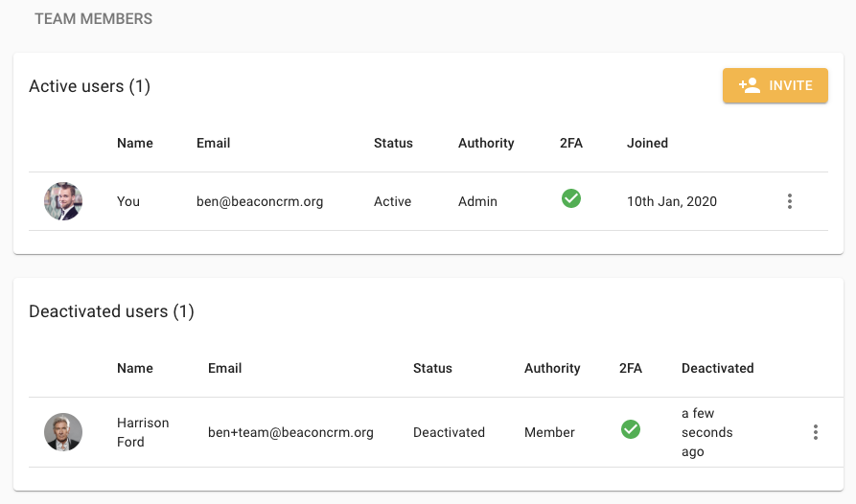Image resolution: width=856 pixels, height=504 pixels.
Task: Click Harrison Ford's profile avatar
Action: (x=63, y=432)
